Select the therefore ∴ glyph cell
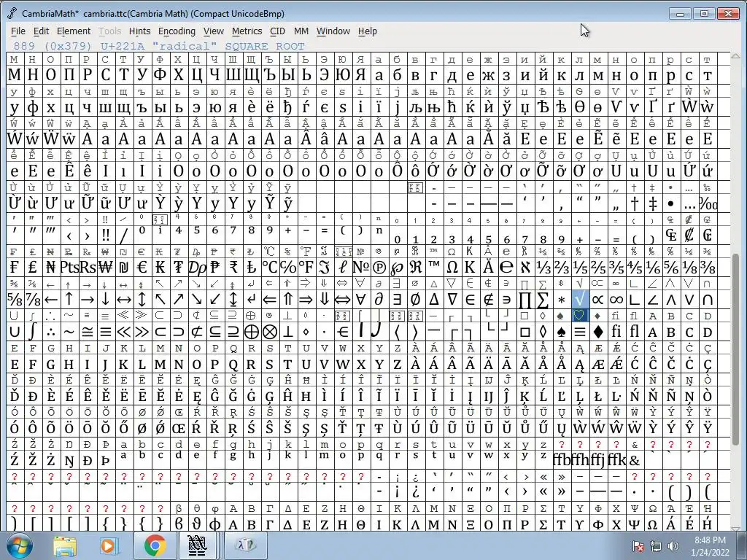Viewport: 747px width, 560px height. click(51, 332)
